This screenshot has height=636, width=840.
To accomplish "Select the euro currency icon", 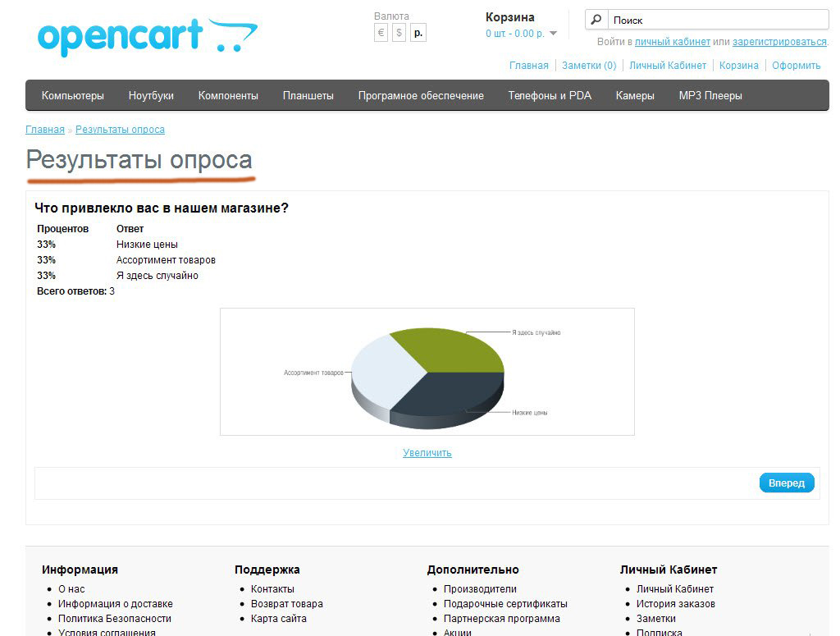I will (381, 33).
